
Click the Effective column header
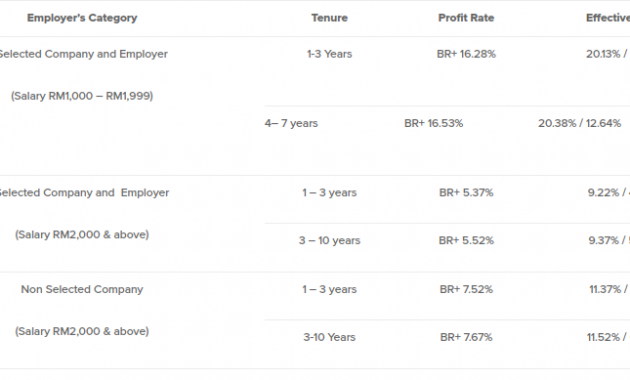[608, 18]
